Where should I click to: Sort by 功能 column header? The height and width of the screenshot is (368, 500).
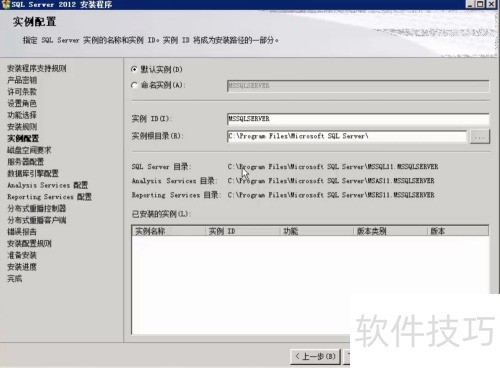point(316,231)
